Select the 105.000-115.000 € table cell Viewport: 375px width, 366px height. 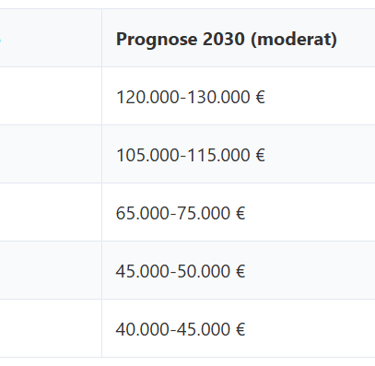(238, 154)
